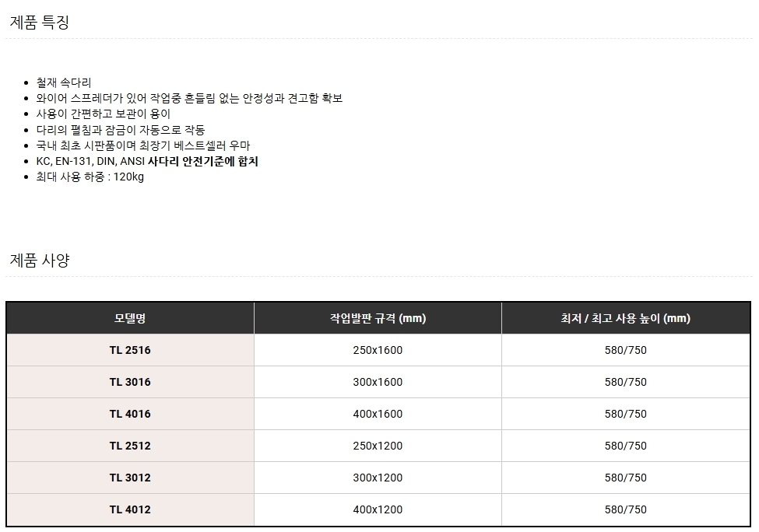Select the 작업발판 규격 (mm) column header
759x532 pixels.
click(378, 318)
